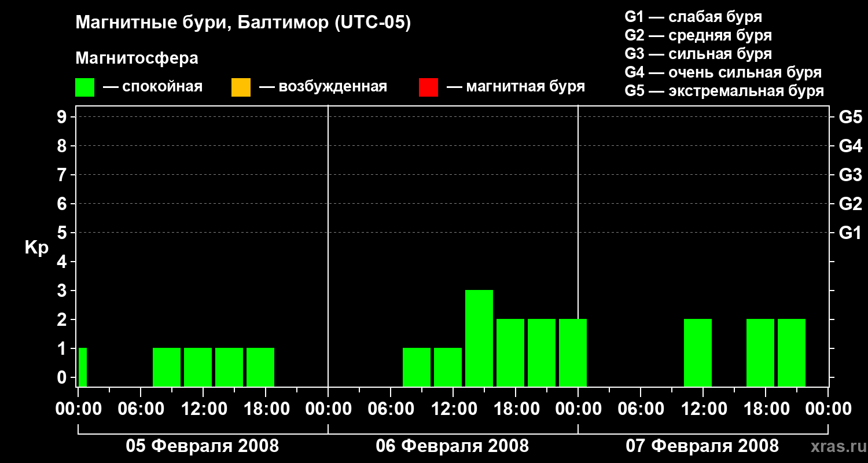
Task: Click the G4 label on right axis
Action: click(850, 146)
